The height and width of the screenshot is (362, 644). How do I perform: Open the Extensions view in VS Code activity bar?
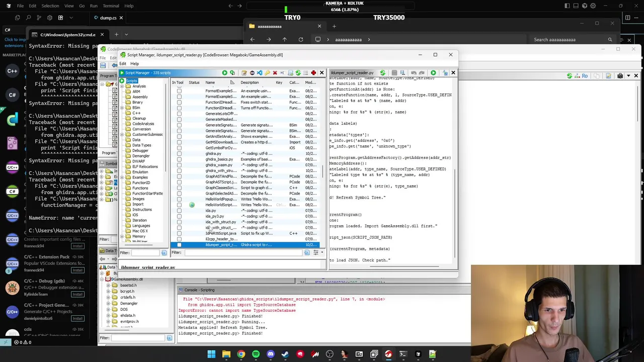point(60,18)
